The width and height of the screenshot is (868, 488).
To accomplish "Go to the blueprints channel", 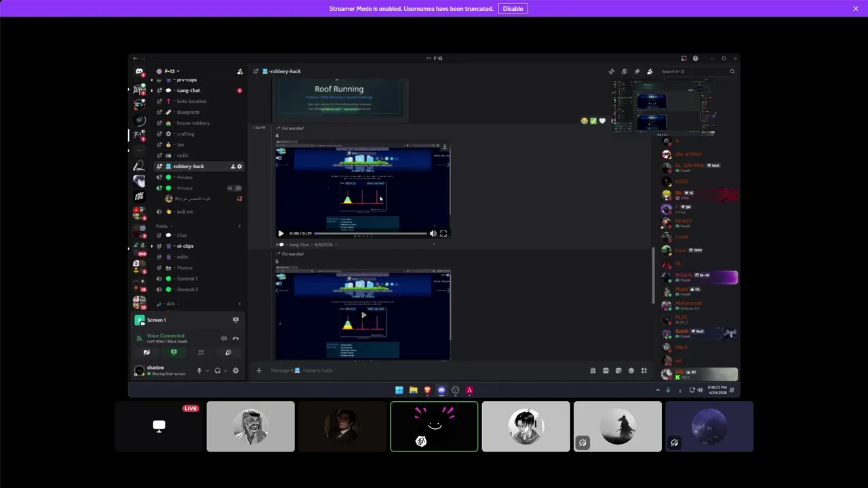I will click(x=200, y=112).
